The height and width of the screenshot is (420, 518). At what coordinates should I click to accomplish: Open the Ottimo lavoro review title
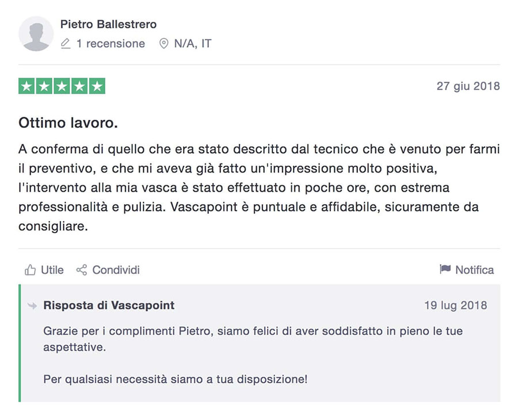68,123
